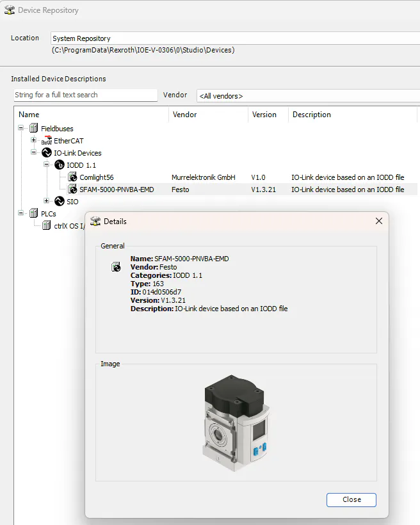Screen dimensions: 420x525
Task: Click the SIO node icon
Action: click(x=60, y=202)
